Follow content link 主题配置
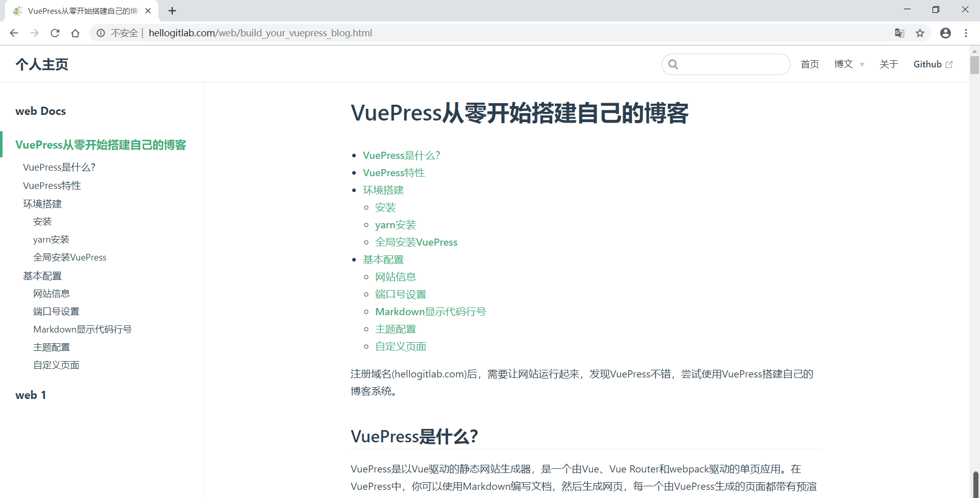 [396, 329]
